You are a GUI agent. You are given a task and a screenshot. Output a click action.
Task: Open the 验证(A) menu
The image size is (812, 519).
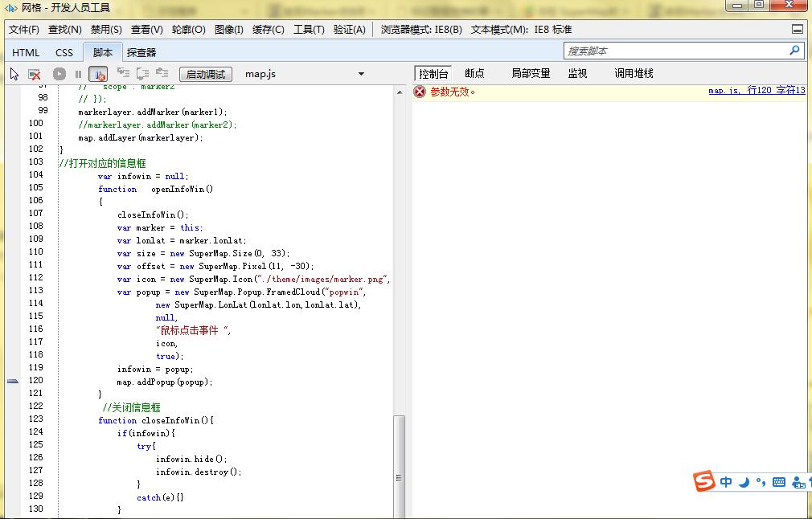pyautogui.click(x=350, y=30)
